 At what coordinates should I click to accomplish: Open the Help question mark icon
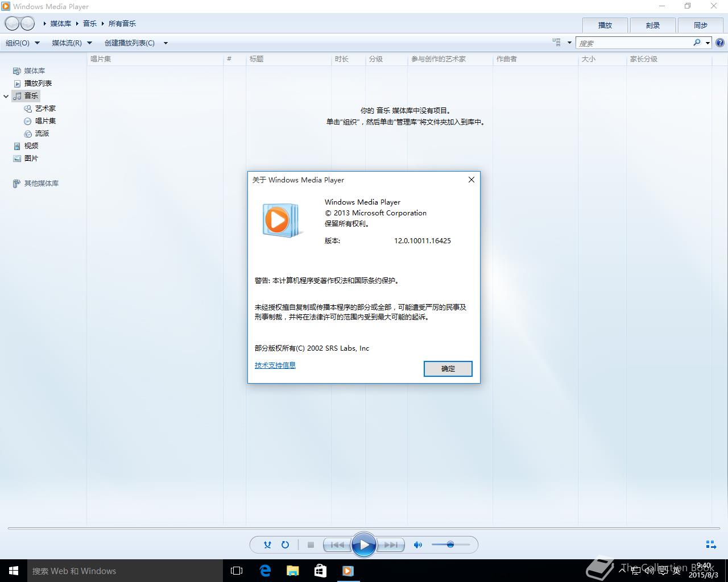click(719, 43)
